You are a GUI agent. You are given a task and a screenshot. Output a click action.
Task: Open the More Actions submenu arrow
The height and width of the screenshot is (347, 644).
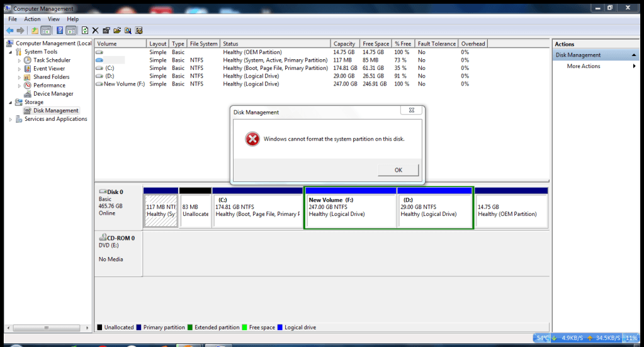(x=634, y=66)
